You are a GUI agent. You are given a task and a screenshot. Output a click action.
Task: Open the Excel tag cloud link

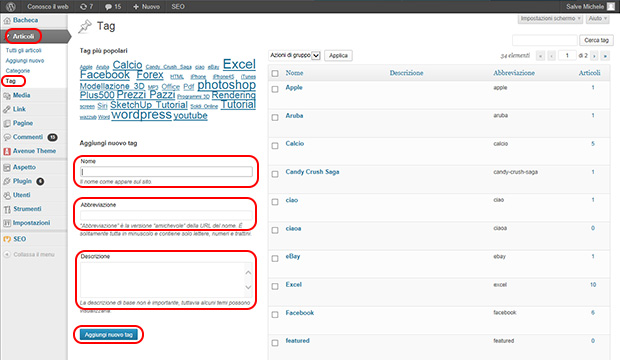pyautogui.click(x=239, y=64)
